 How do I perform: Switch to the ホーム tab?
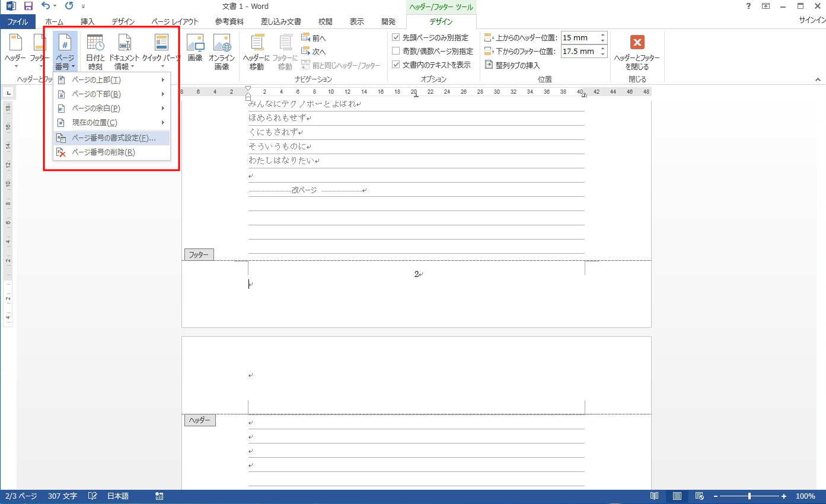click(x=55, y=22)
